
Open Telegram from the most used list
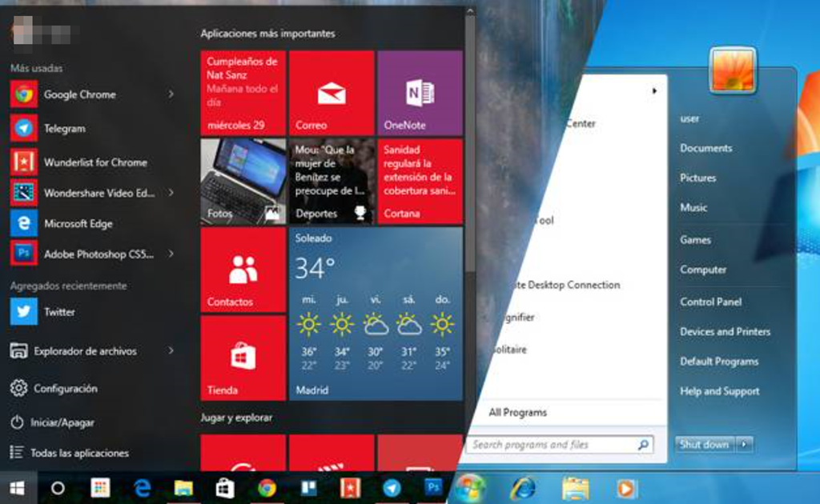pos(64,128)
